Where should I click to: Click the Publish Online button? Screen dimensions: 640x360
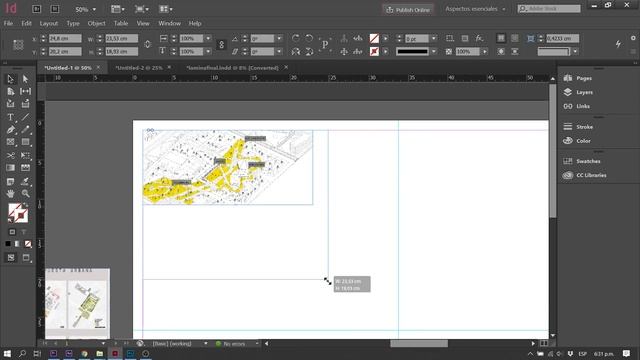(x=408, y=9)
